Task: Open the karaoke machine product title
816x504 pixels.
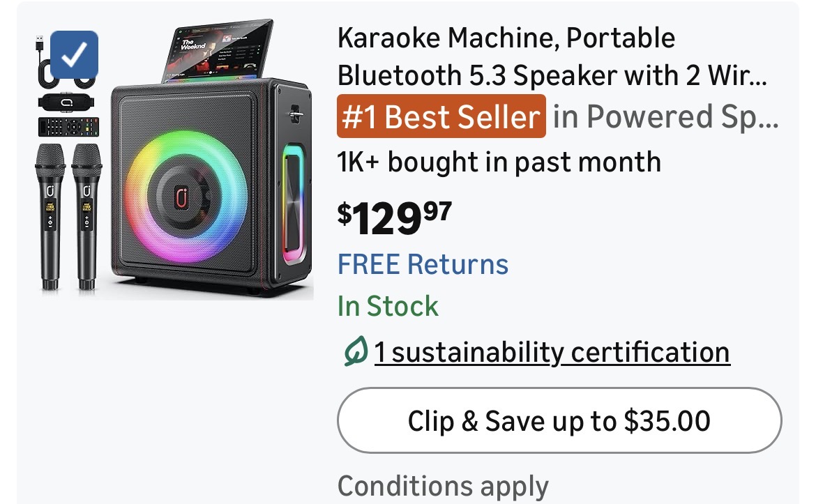Action: pos(551,56)
